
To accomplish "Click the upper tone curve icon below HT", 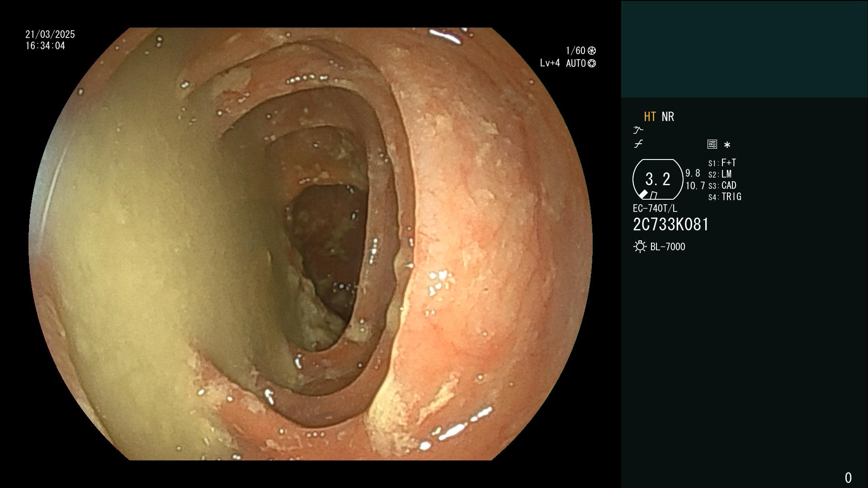I will pyautogui.click(x=638, y=130).
